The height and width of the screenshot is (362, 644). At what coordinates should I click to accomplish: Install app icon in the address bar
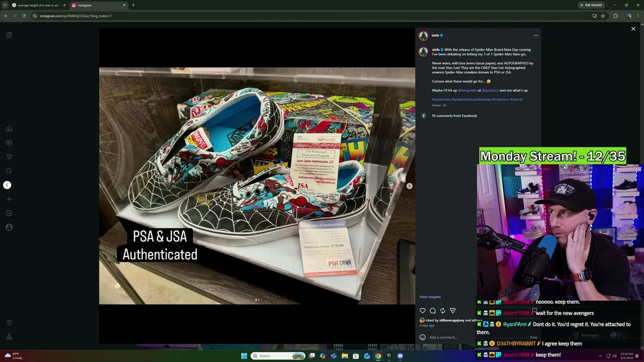(595, 16)
